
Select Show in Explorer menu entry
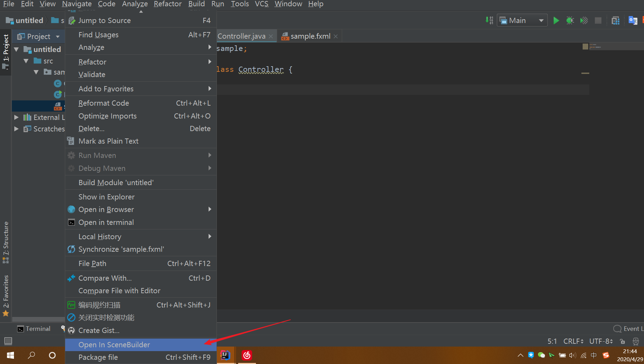[x=141, y=197]
